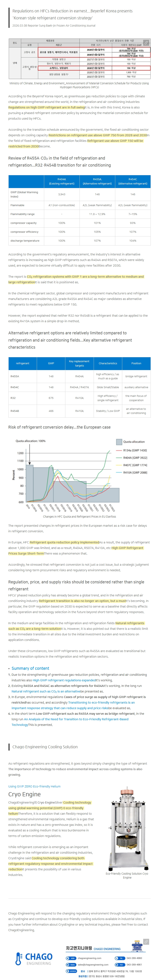Click the sales@chagoengineering.com email address

pos(93,964)
